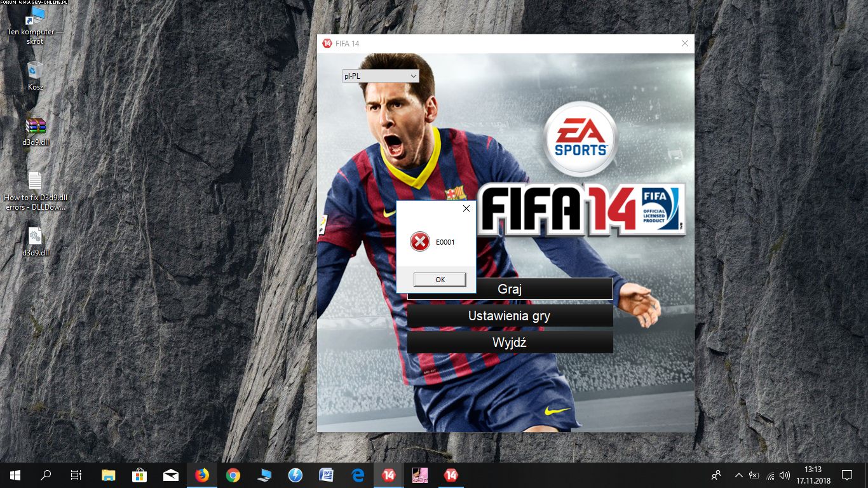This screenshot has height=488, width=868.
Task: Click OK in the E0001 error dialog
Action: 440,280
